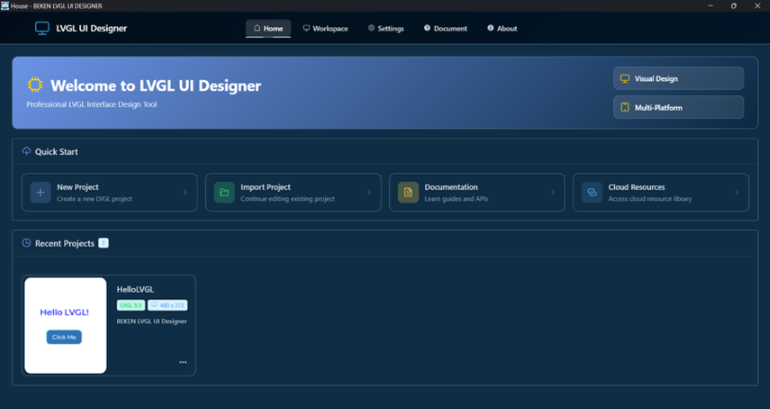The image size is (770, 409).
Task: Click the folder icon on Import Project
Action: [224, 192]
